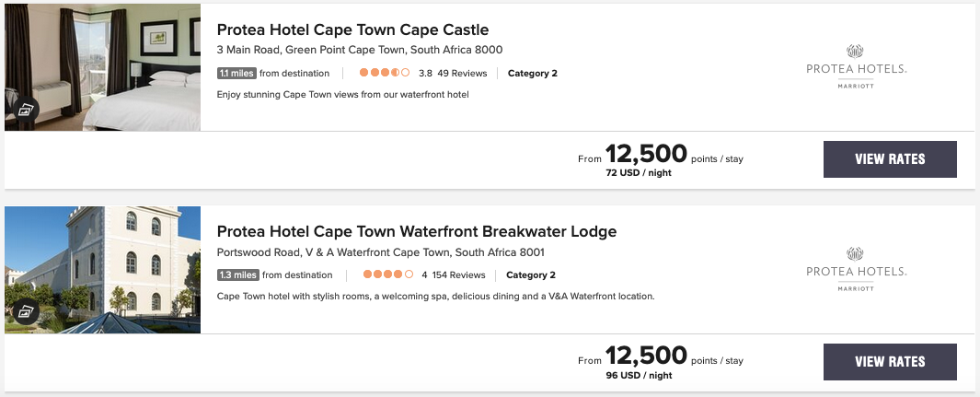Click the 4 rating circles for Breakwater Lodge
Screen dimensions: 980x397
click(387, 274)
